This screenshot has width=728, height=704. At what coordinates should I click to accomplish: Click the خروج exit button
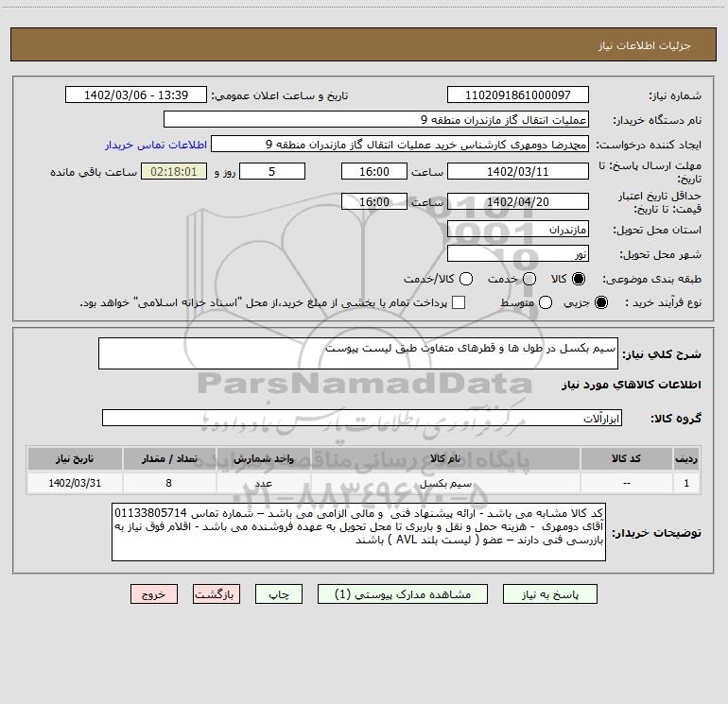(x=154, y=594)
